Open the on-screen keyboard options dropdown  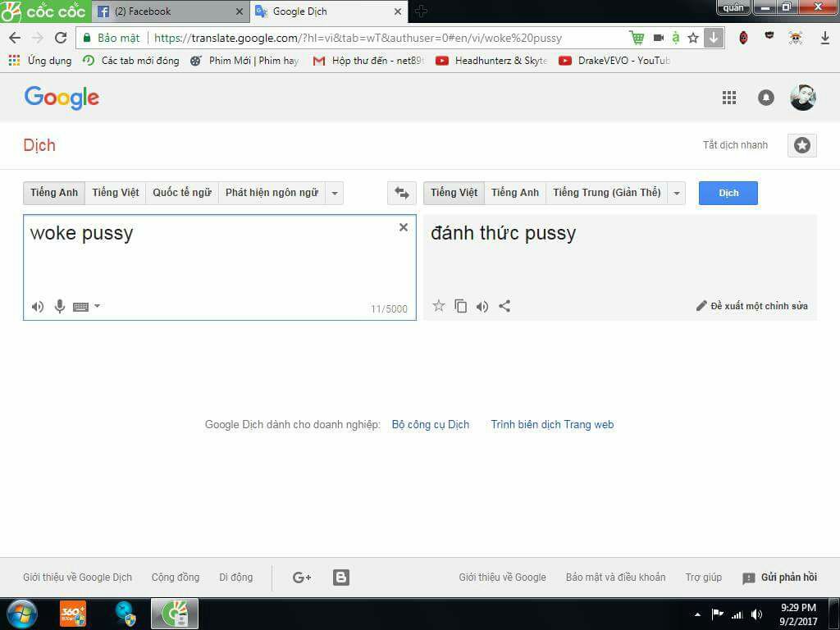[x=97, y=306]
